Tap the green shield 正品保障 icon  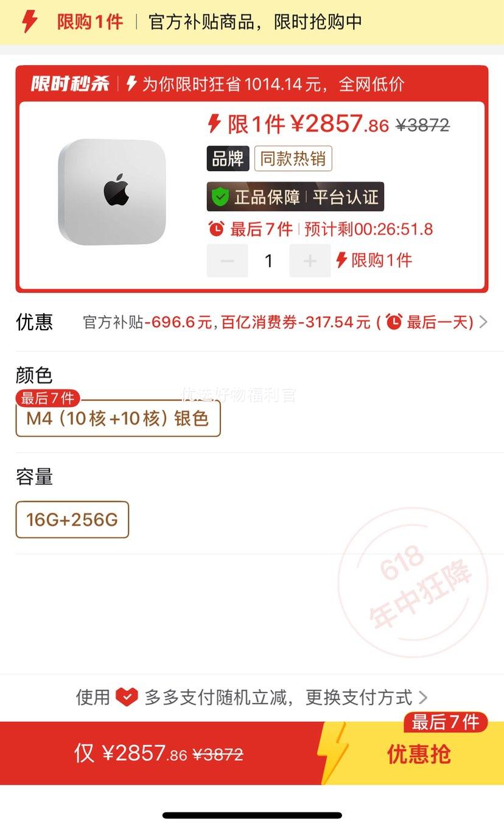220,197
